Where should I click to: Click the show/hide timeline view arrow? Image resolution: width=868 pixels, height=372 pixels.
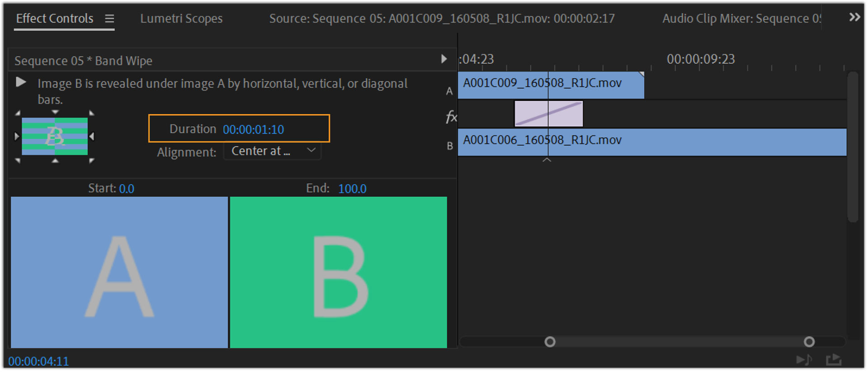pyautogui.click(x=444, y=59)
